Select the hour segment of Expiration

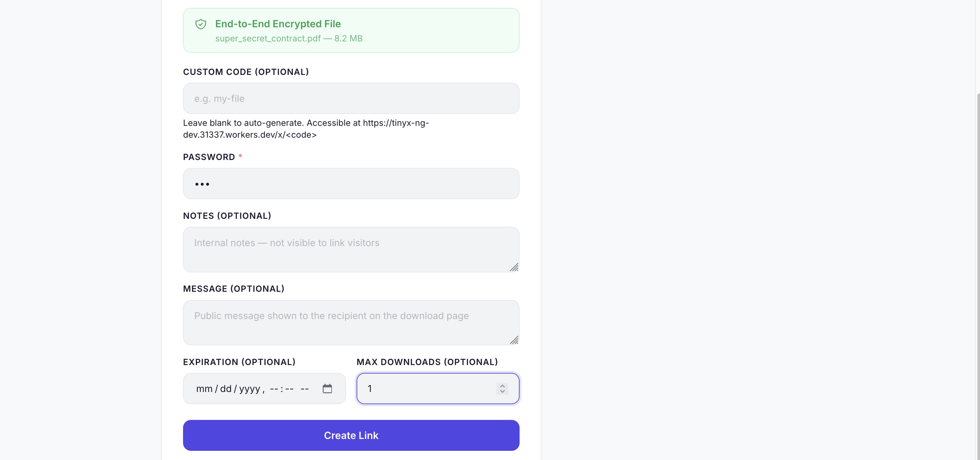click(274, 389)
